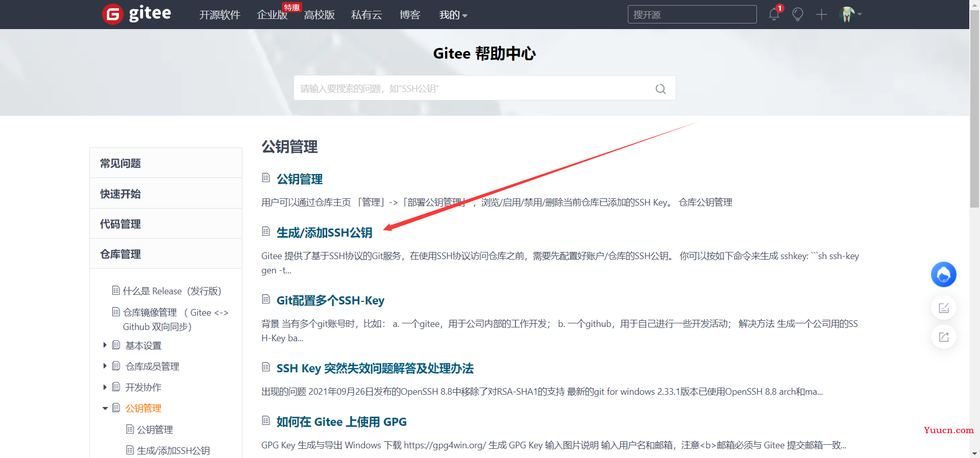Focus the help center search field
980x458 pixels.
[485, 88]
